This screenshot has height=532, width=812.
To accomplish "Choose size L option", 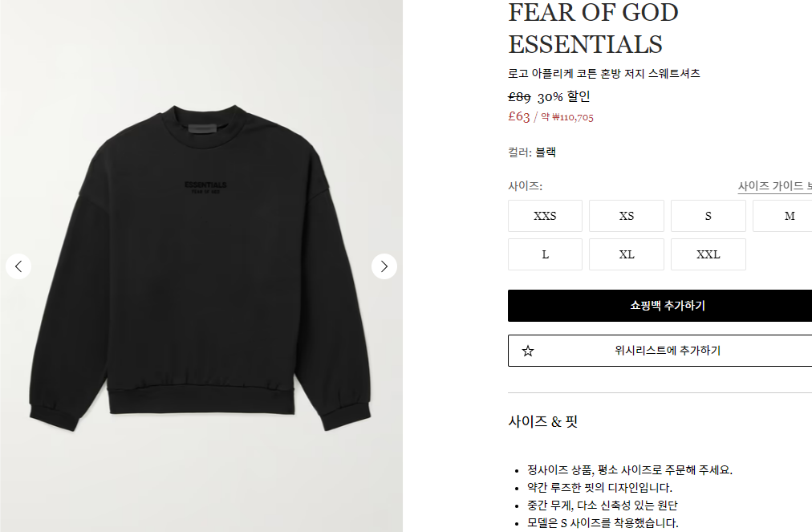I will (545, 254).
